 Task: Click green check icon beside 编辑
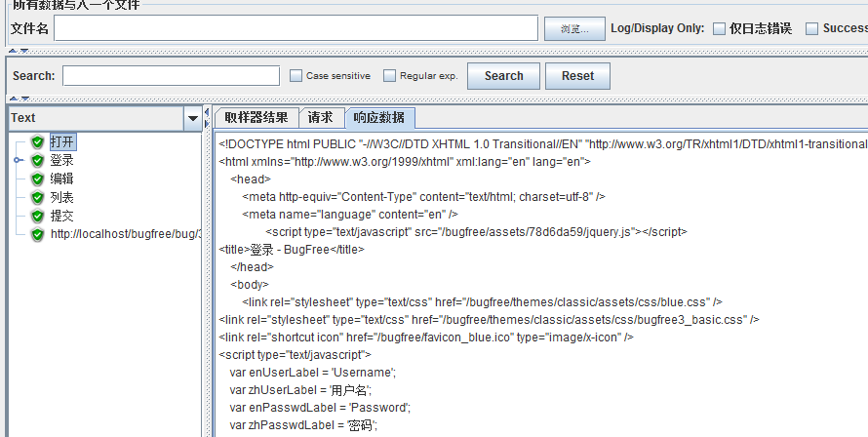(x=37, y=179)
